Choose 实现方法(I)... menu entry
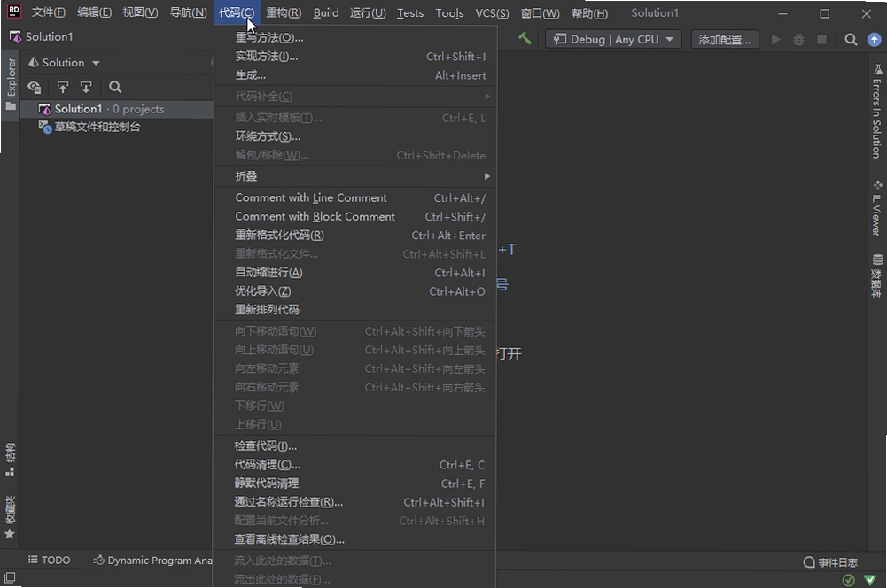This screenshot has height=588, width=887. pos(355,56)
